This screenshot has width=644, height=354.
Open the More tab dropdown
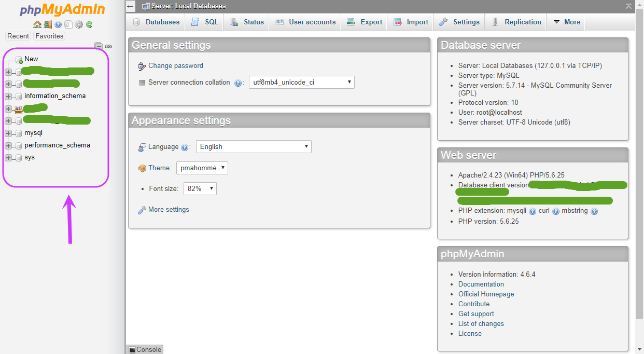point(566,22)
